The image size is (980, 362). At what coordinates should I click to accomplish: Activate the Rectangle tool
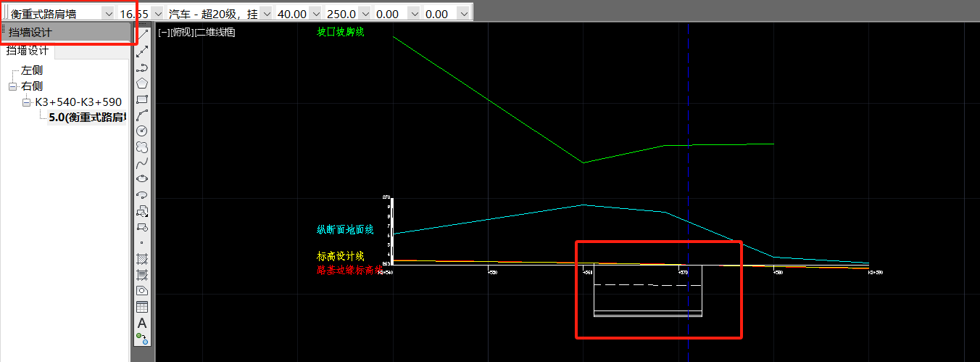[143, 99]
